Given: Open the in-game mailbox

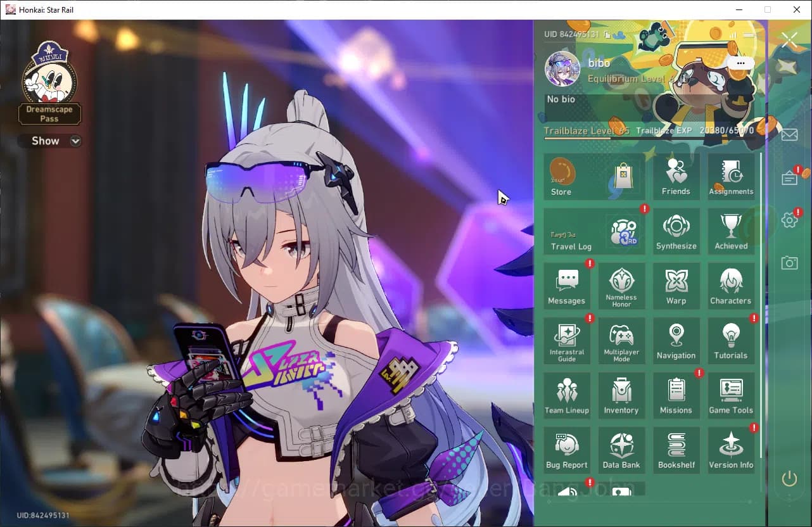Looking at the screenshot, I should pyautogui.click(x=789, y=134).
